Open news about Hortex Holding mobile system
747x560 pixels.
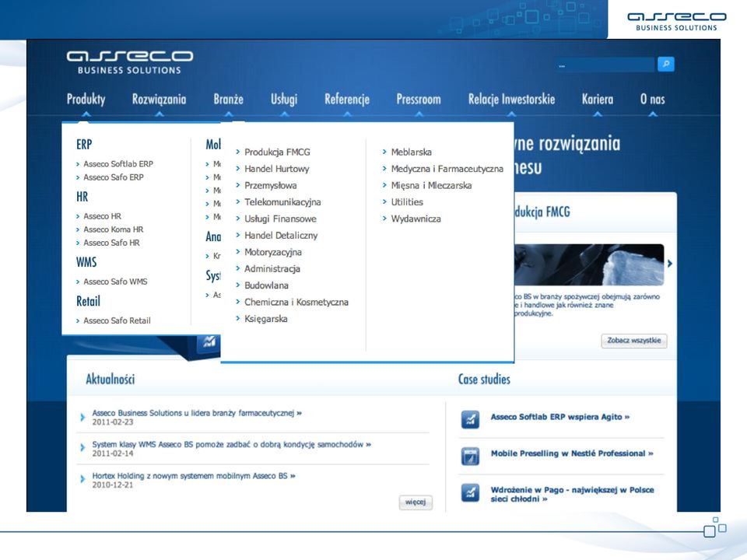tap(194, 476)
